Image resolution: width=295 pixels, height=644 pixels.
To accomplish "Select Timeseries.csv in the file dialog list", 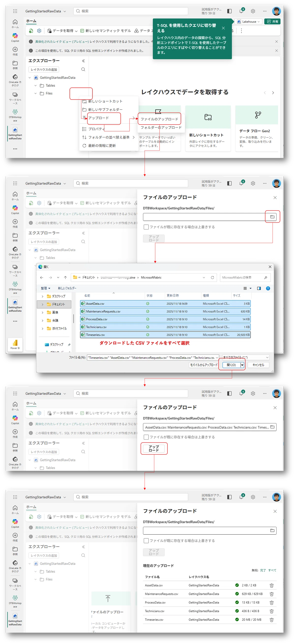I will click(165, 335).
